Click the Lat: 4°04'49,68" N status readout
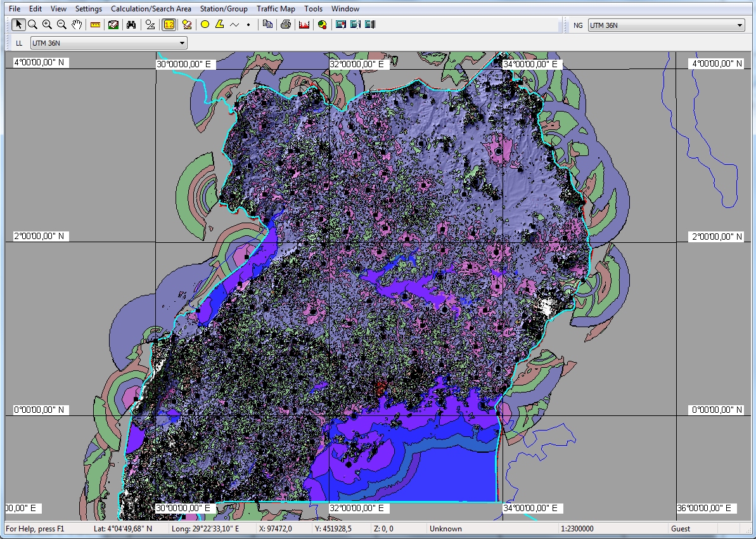The height and width of the screenshot is (539, 756). 123,529
